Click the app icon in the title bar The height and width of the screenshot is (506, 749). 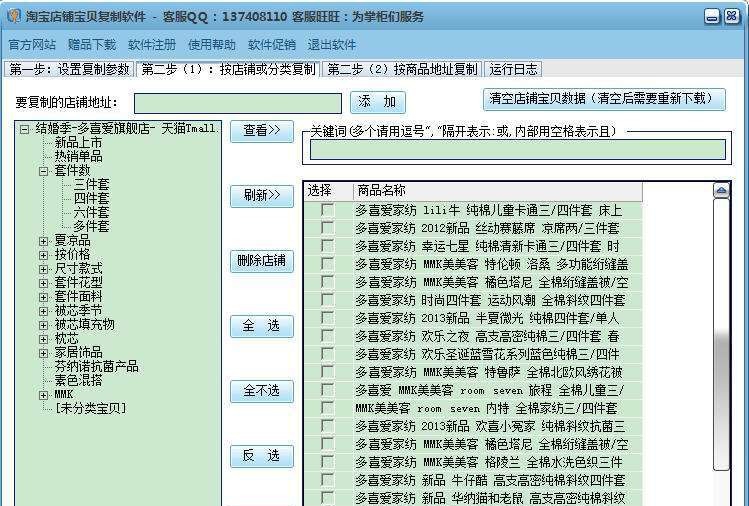14,16
